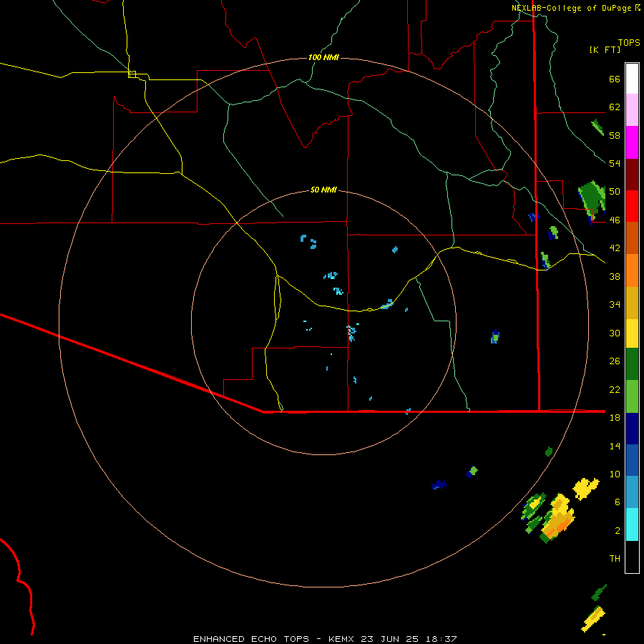Click the 'KEMX' radar site identifier

click(x=341, y=639)
